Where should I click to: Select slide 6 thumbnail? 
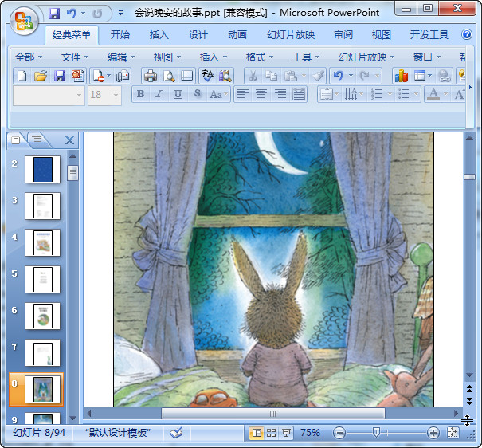point(43,316)
